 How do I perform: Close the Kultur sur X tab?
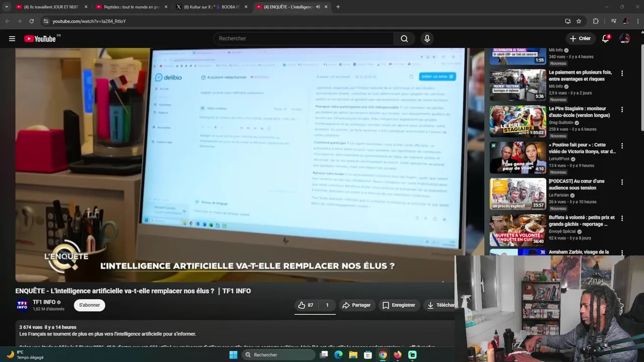246,7
